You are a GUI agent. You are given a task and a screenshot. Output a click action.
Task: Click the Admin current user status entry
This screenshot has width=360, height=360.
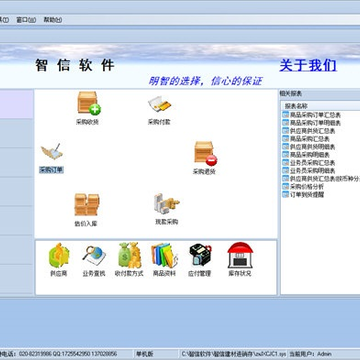click(310, 353)
